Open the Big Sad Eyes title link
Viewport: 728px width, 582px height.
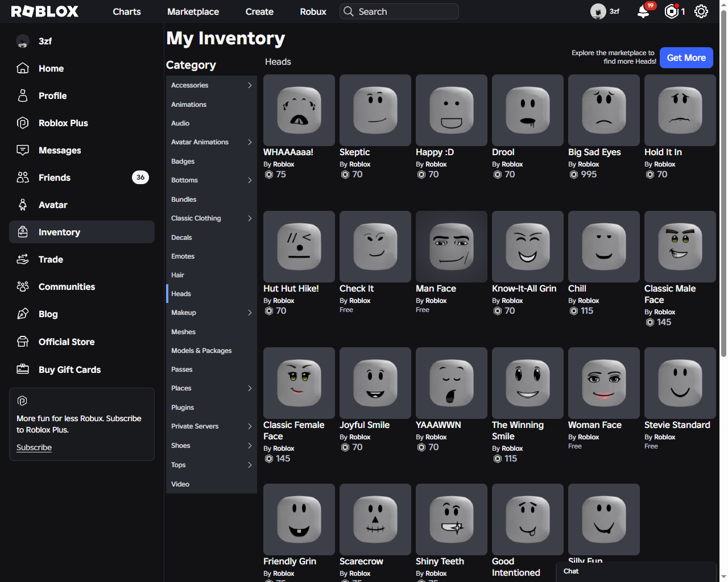[594, 152]
